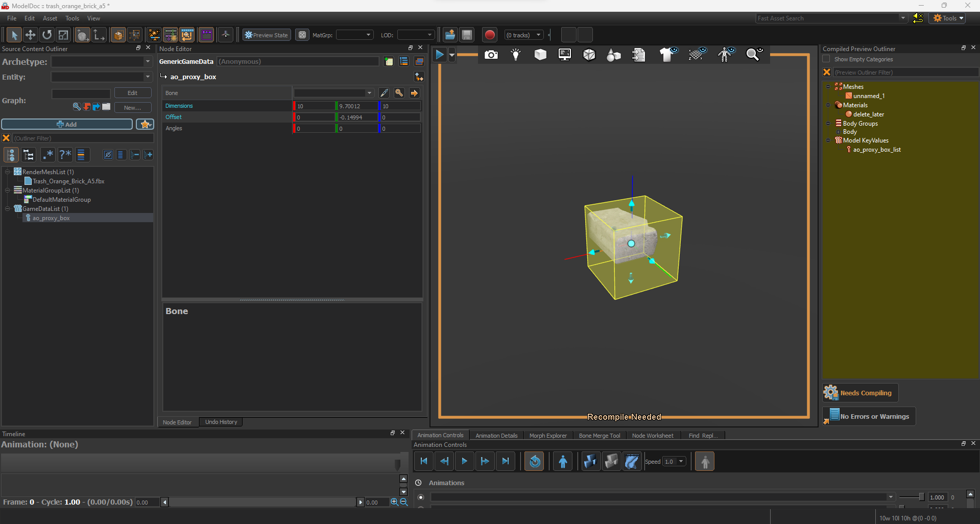
Task: Open the Asset menu
Action: (x=50, y=18)
